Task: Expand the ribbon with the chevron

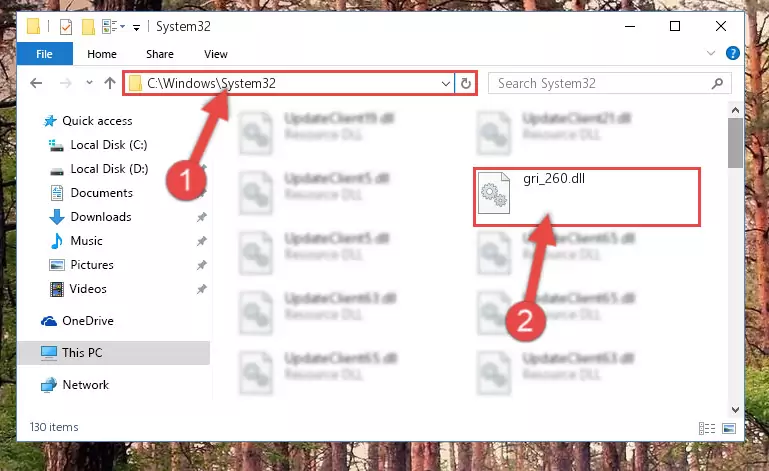Action: coord(710,53)
